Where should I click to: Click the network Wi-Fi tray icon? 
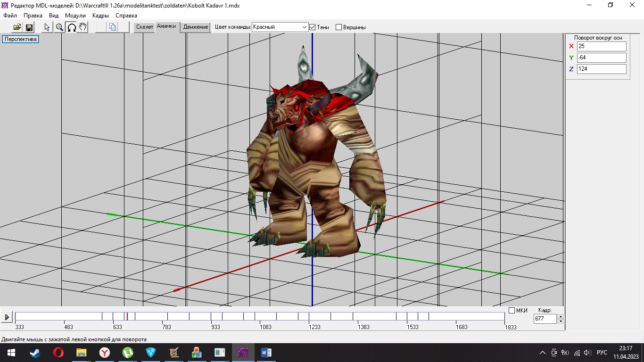(577, 353)
